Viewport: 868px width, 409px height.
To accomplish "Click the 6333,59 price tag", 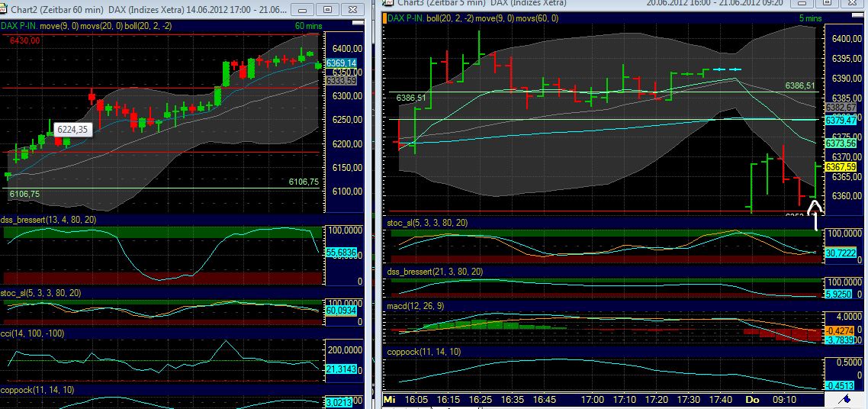I will tap(342, 81).
